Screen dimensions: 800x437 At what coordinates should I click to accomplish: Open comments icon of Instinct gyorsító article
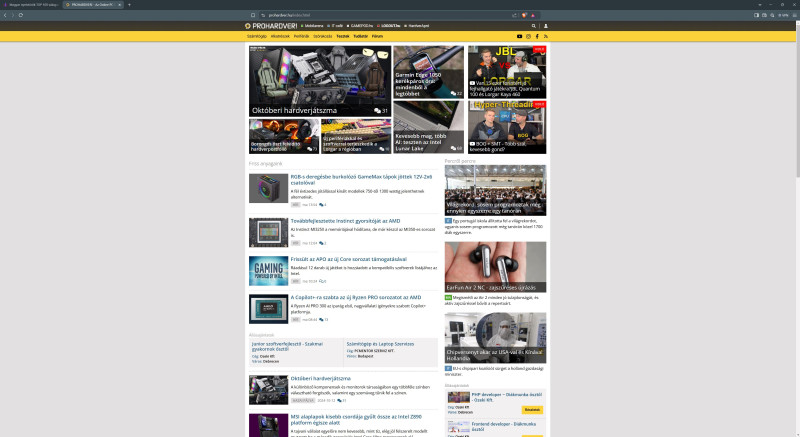click(322, 243)
